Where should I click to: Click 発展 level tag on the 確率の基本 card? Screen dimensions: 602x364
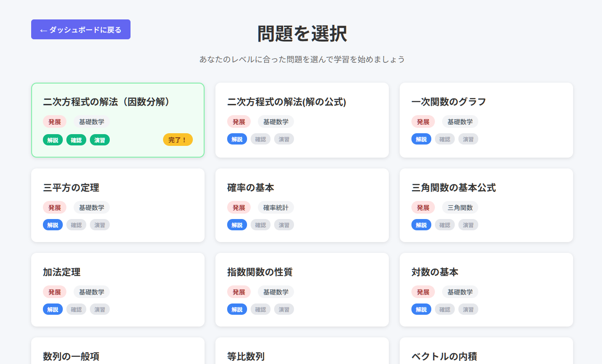pos(239,208)
